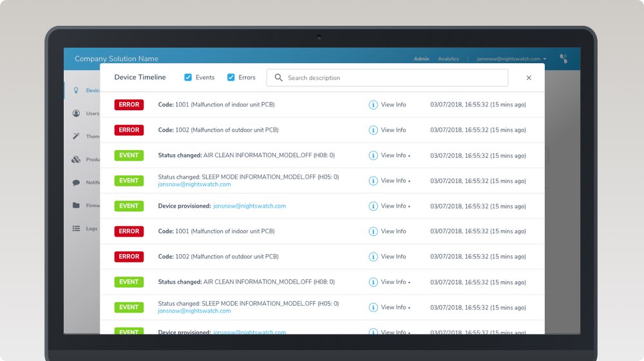Open the jonsnow@nightswatch.com account dropdown

(511, 59)
